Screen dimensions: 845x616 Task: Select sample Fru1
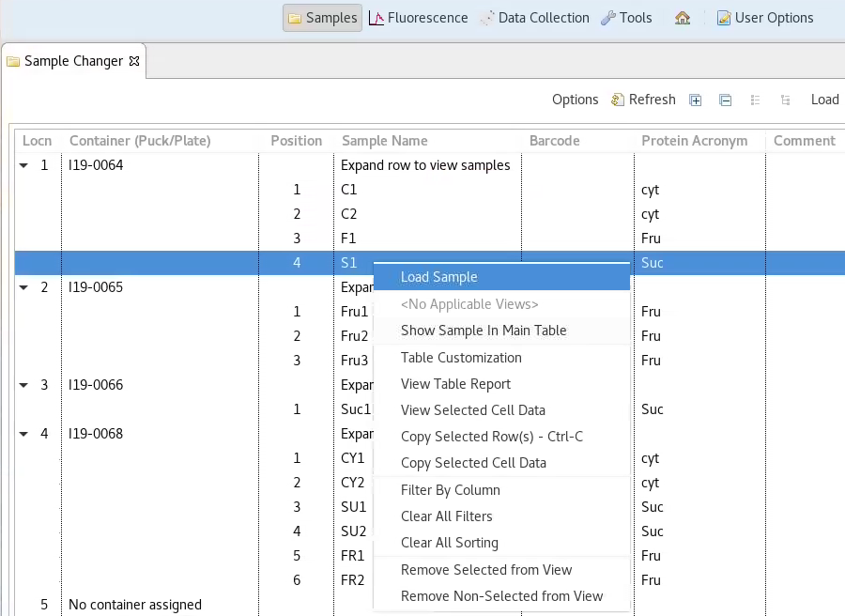coord(355,312)
